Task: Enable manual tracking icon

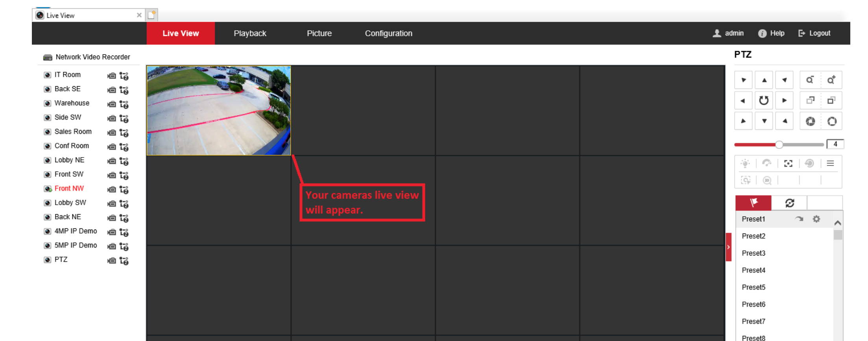Action: tap(745, 180)
